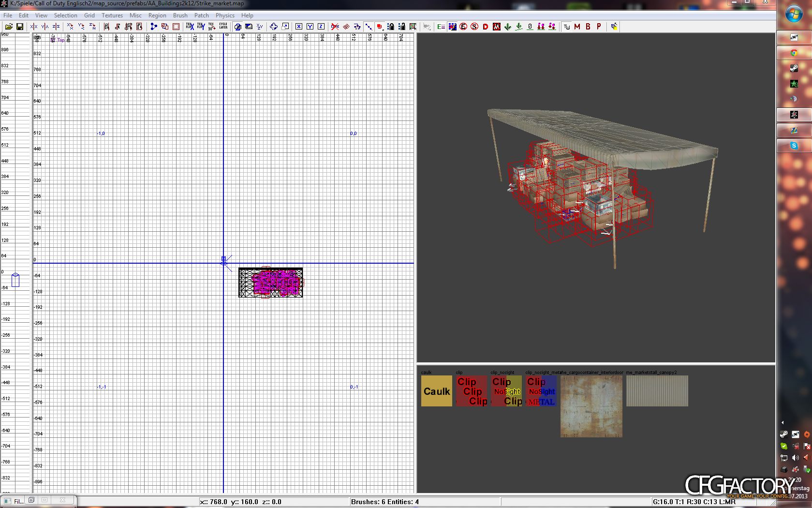The width and height of the screenshot is (812, 508).
Task: Click the last toolbar icon with yellow square
Action: (614, 27)
